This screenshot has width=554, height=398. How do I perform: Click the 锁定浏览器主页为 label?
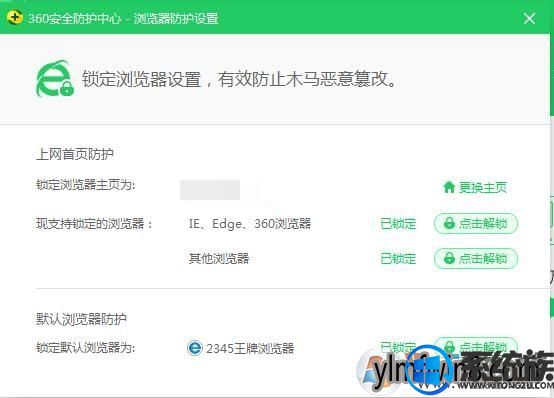tap(86, 185)
